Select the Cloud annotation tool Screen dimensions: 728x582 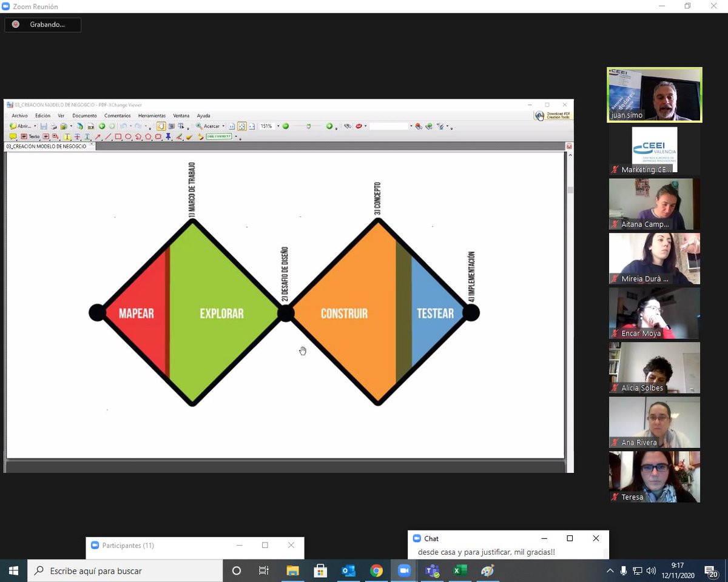[x=158, y=136]
